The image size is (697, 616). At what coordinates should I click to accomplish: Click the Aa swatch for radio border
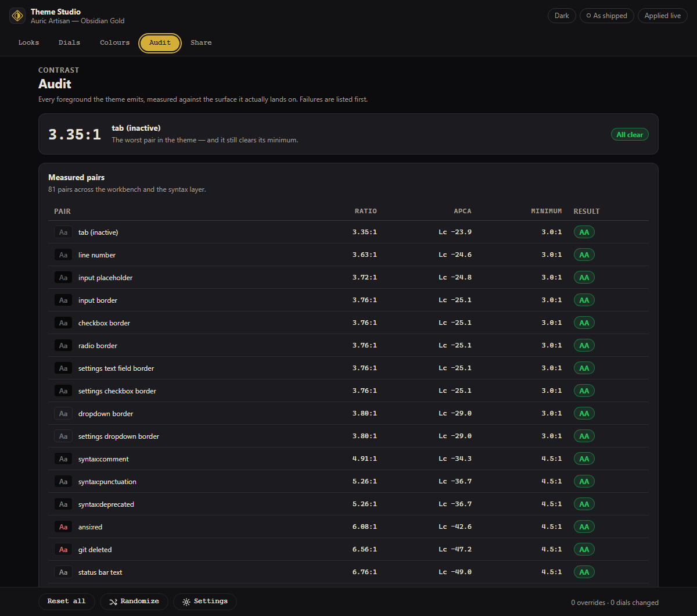[63, 345]
